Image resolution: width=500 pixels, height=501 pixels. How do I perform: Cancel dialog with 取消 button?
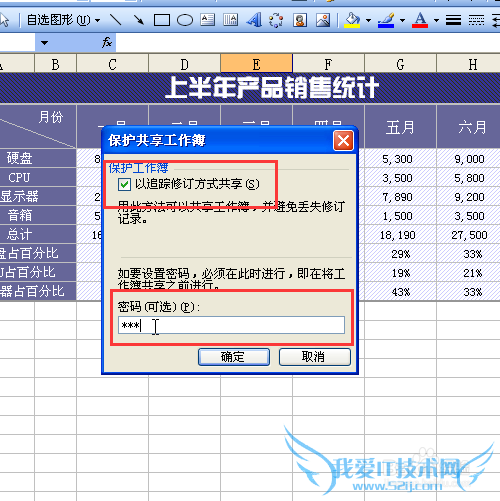(x=315, y=357)
